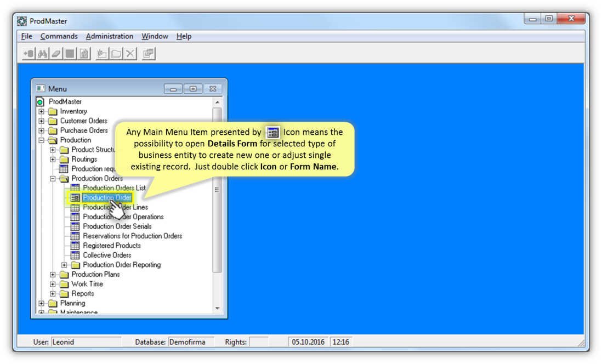Collapse the Production Orders tree node
Viewport: 602px width, 364px height.
click(53, 179)
